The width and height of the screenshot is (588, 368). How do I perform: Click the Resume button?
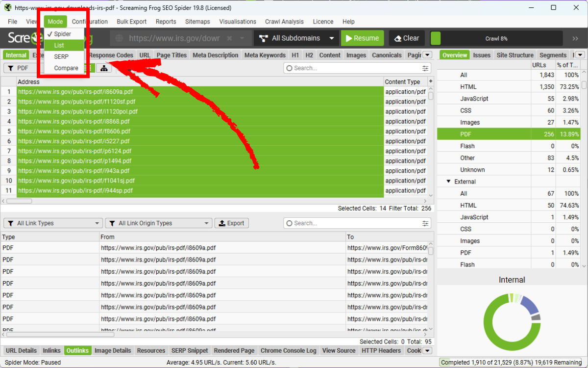[x=362, y=38]
